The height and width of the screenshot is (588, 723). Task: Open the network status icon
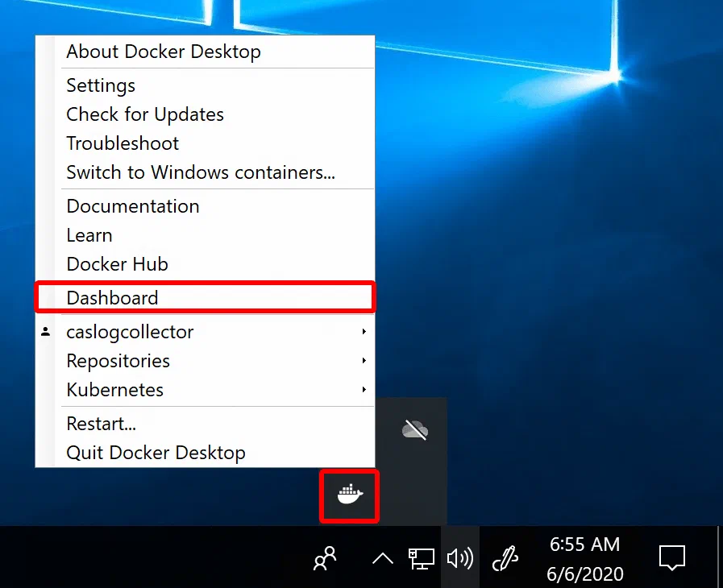click(x=422, y=558)
